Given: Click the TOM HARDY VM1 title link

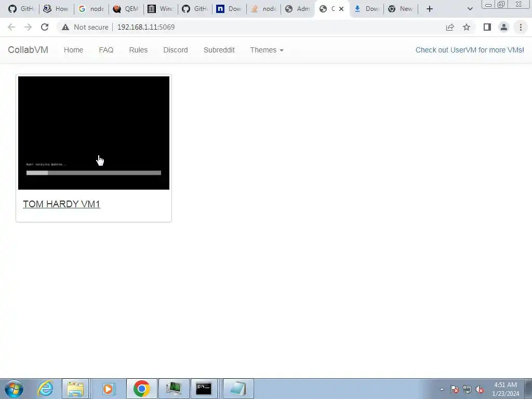Looking at the screenshot, I should (x=61, y=204).
